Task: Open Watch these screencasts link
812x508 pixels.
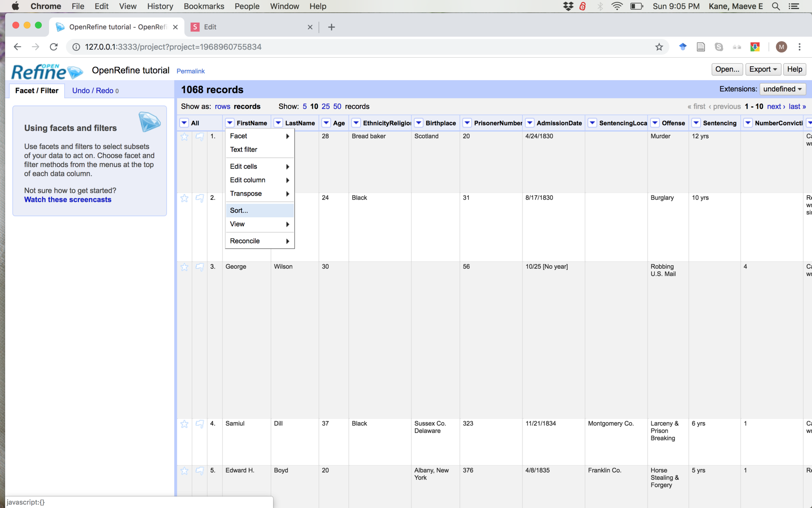Action: click(68, 200)
